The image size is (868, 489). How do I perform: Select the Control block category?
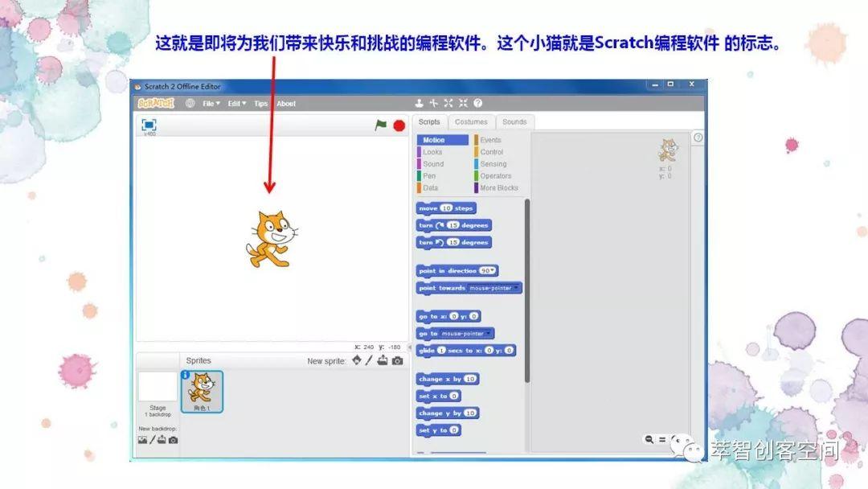coord(498,152)
